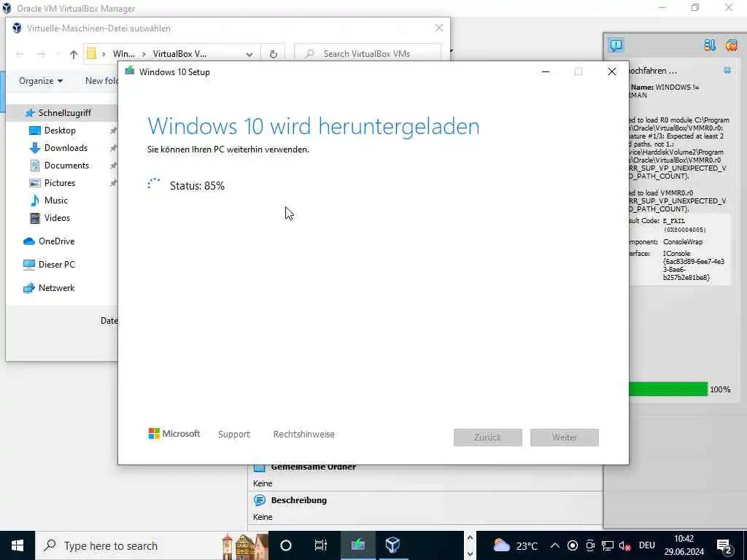This screenshot has width=747, height=560.
Task: Click Beschreibung section header in VirtualBox
Action: pyautogui.click(x=298, y=500)
